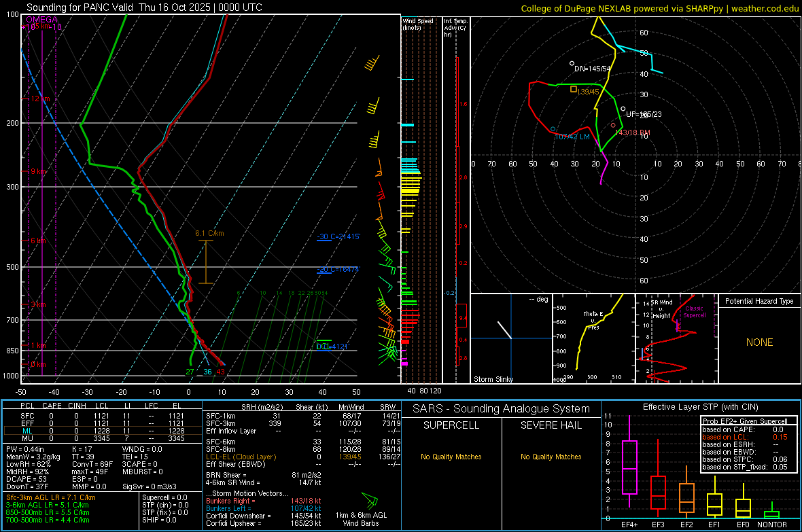Click the 'Wind Speed (knots)' panel header
This screenshot has height=532, width=802.
(x=418, y=24)
